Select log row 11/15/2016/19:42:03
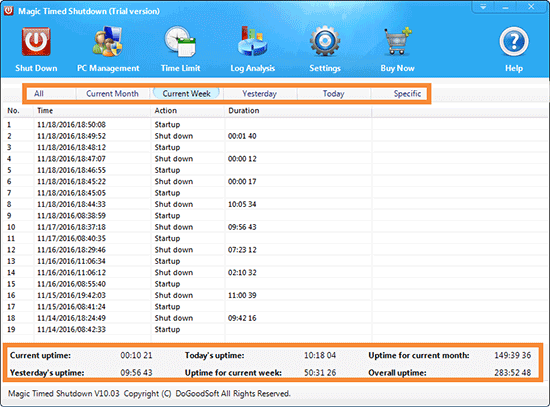Image resolution: width=550 pixels, height=407 pixels. tap(275, 295)
